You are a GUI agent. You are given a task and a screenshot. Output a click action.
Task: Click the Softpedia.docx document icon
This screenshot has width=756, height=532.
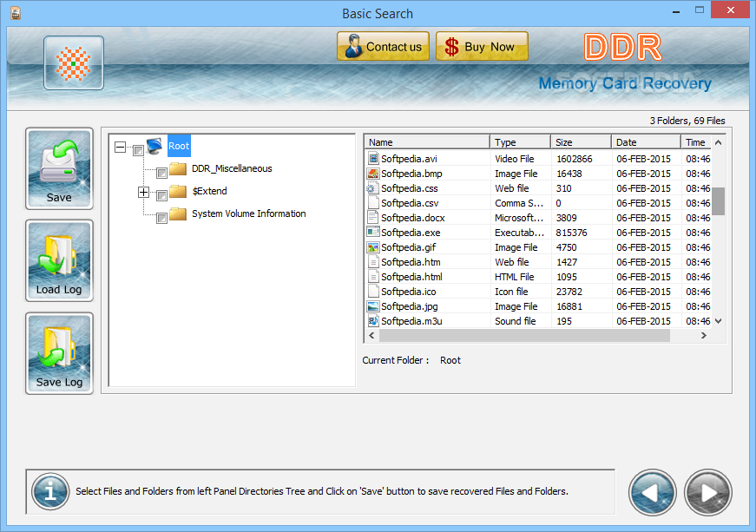(x=373, y=218)
